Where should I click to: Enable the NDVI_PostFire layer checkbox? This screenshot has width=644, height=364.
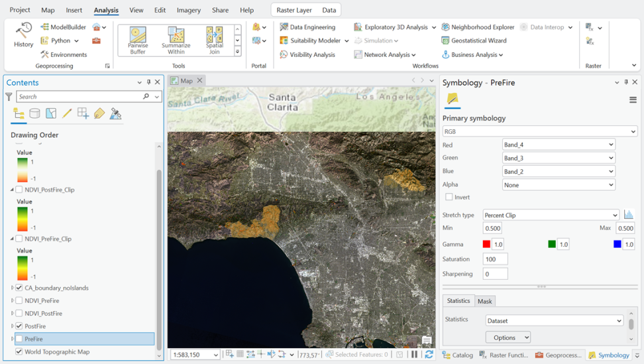click(19, 314)
